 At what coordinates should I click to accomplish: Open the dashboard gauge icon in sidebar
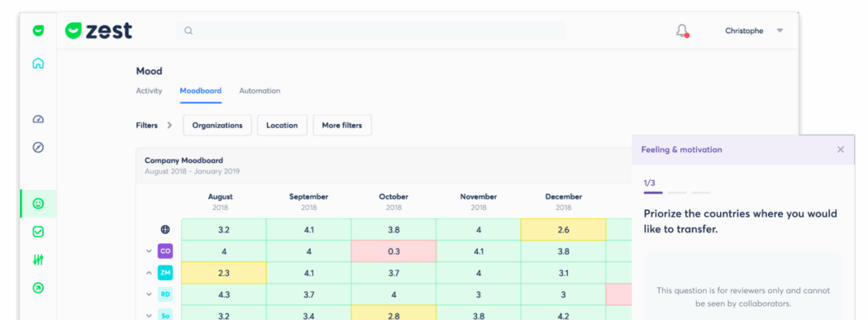point(38,119)
